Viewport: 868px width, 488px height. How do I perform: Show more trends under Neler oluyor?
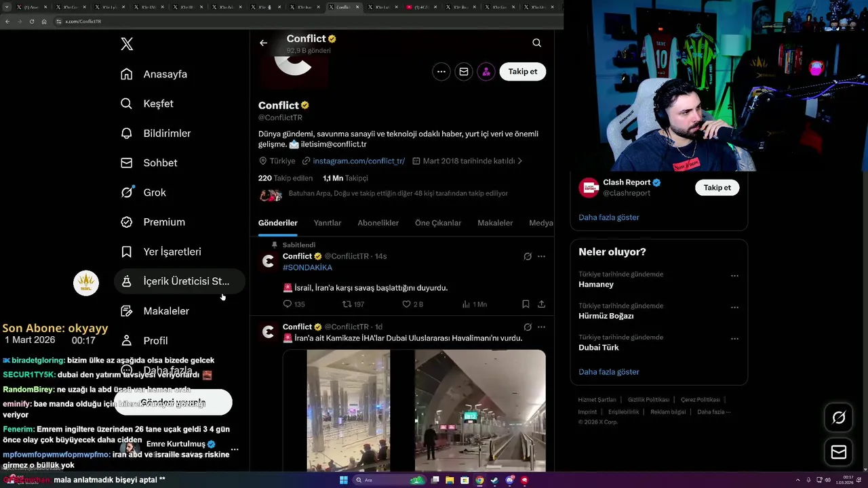pyautogui.click(x=609, y=372)
